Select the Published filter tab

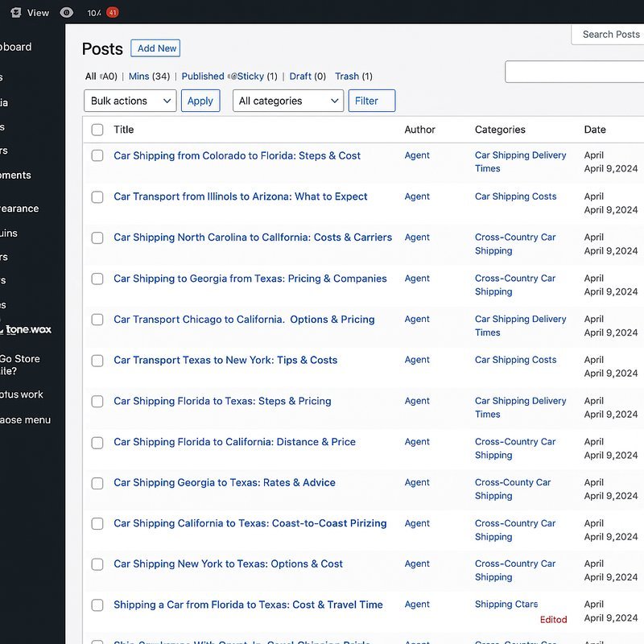pyautogui.click(x=203, y=76)
